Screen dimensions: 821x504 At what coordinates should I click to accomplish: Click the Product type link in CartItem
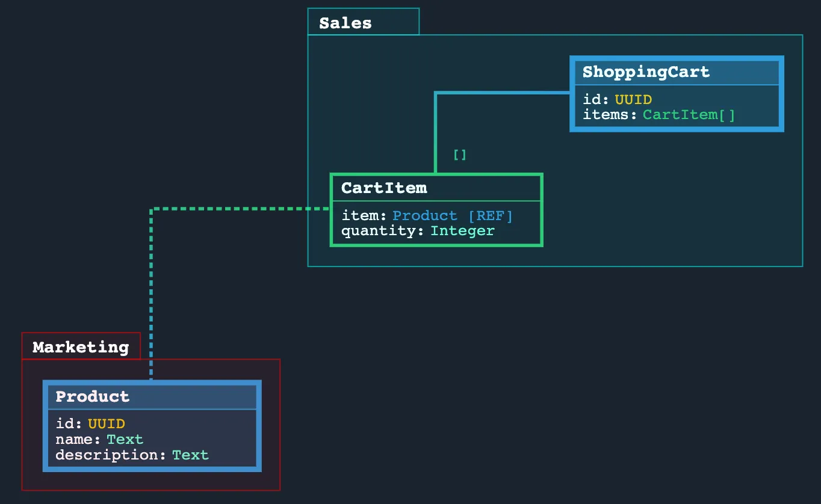(x=425, y=215)
